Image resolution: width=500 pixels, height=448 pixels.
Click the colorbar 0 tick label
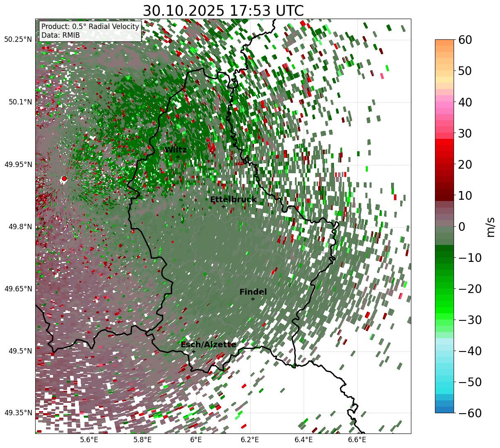tap(461, 226)
